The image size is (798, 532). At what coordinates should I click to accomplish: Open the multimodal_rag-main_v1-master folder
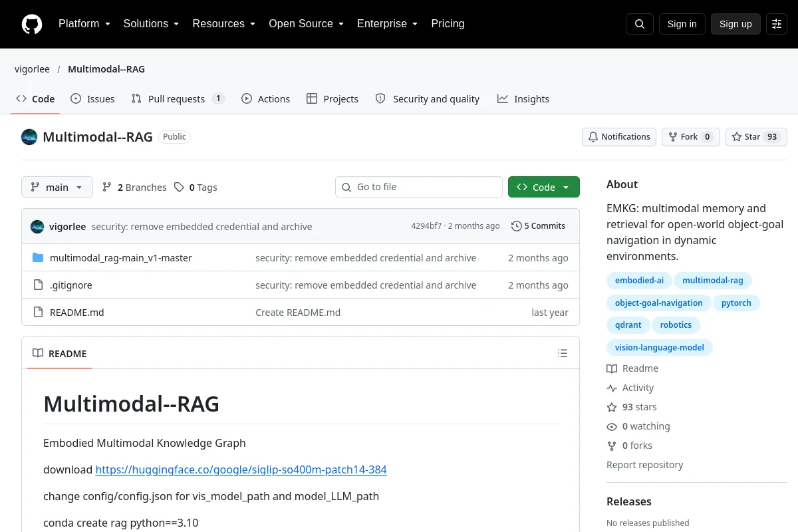click(x=120, y=258)
